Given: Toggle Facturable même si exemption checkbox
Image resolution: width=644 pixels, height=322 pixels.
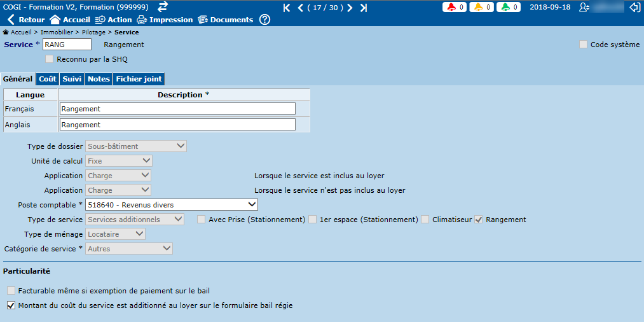Looking at the screenshot, I should (11, 291).
